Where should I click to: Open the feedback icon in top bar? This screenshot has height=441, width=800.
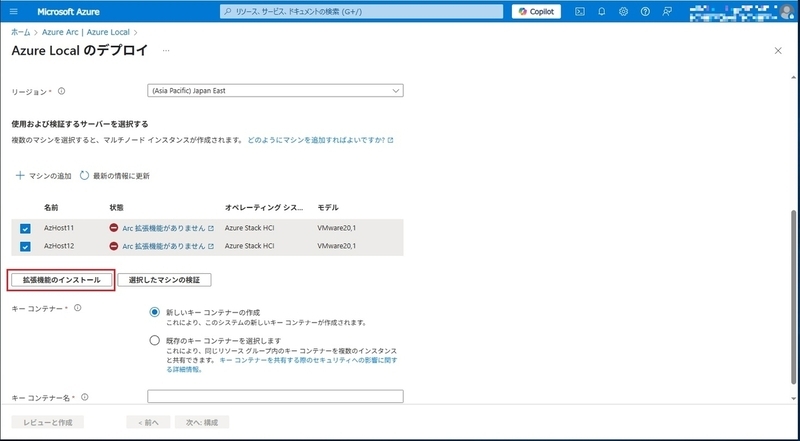(x=667, y=11)
